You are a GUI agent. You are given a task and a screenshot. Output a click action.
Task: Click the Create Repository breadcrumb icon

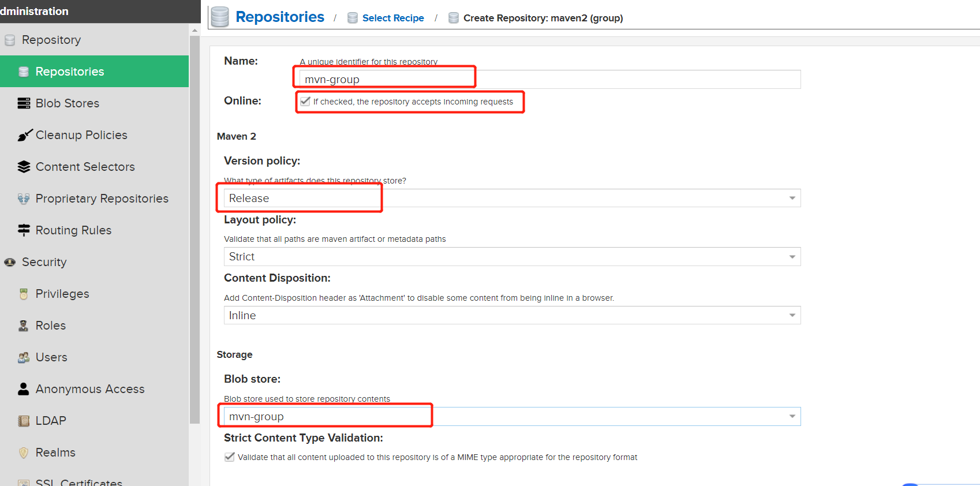click(454, 18)
